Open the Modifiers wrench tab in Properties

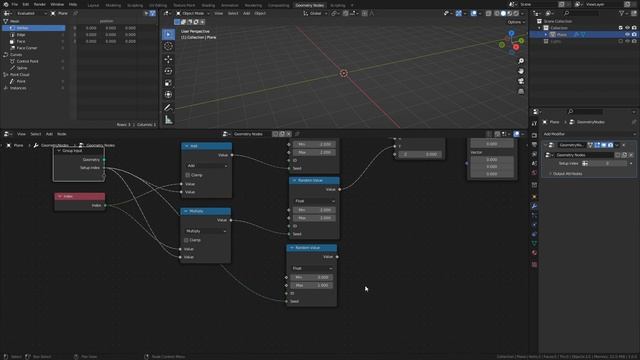tap(534, 206)
